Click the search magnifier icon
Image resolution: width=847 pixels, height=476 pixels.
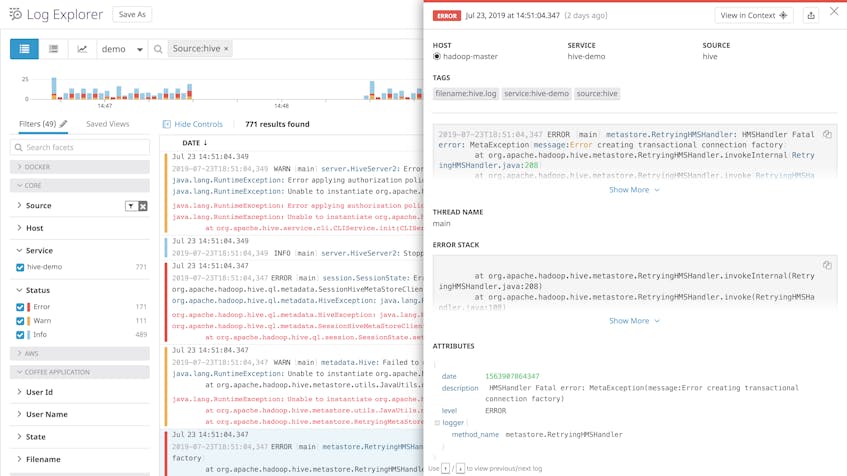click(158, 49)
